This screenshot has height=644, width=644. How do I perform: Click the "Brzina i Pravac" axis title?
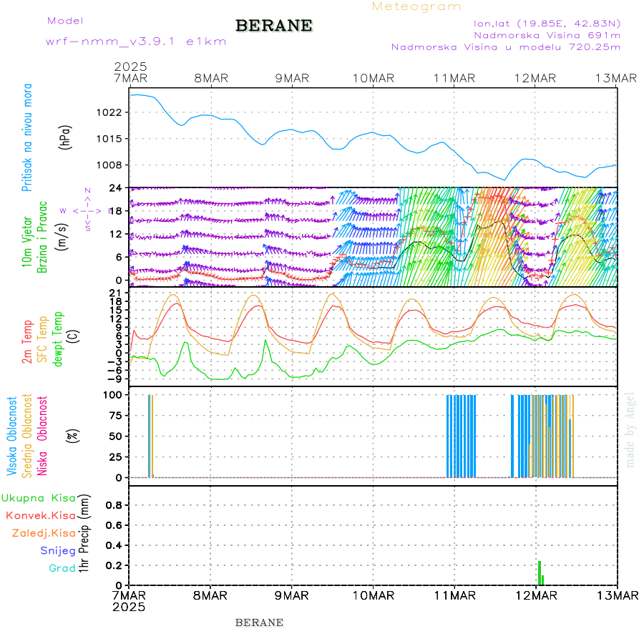tap(42, 237)
